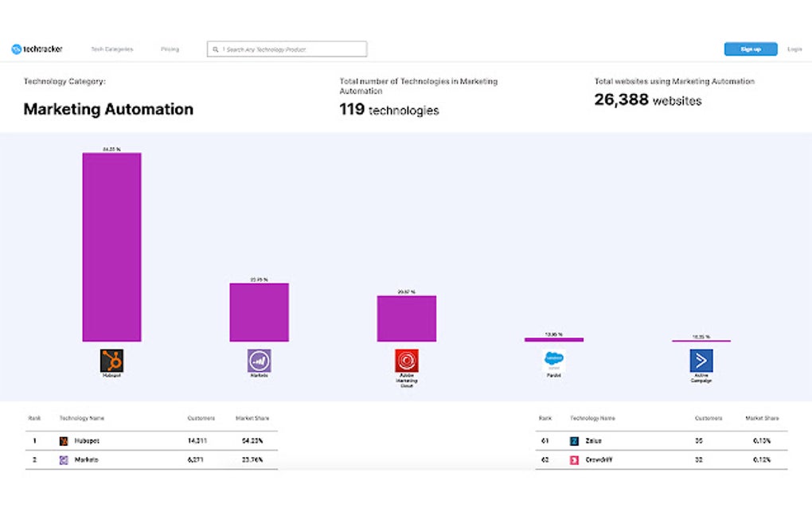Viewport: 812px width, 508px height.
Task: Click the Sign up button
Action: coord(749,49)
